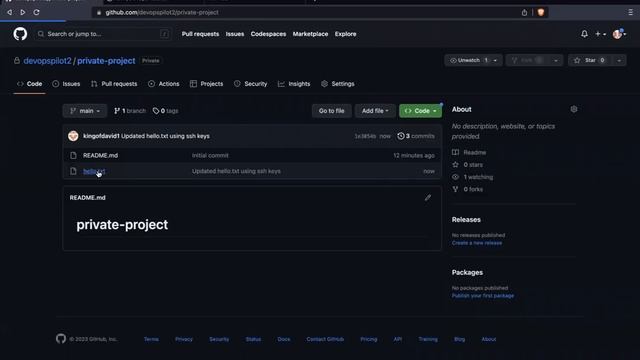Reload the page
The height and width of the screenshot is (360, 640).
coord(36,12)
